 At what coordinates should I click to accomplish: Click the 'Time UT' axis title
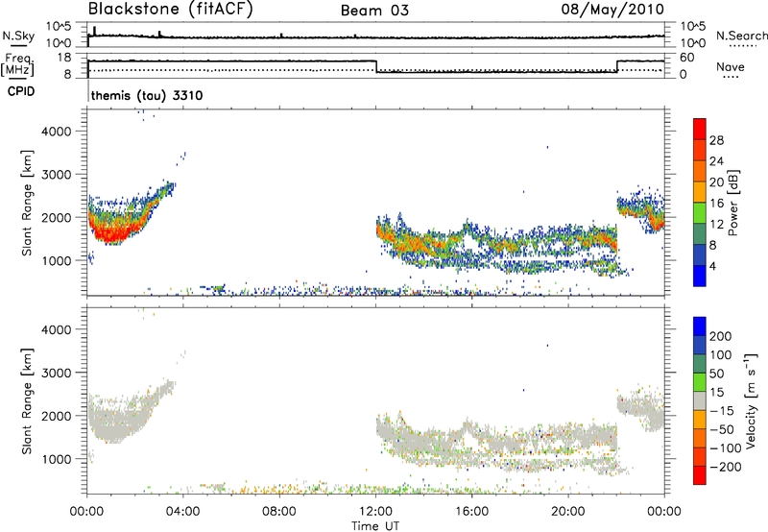tap(375, 526)
